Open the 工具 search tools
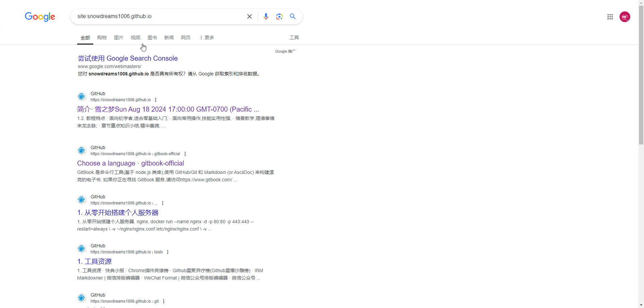Image resolution: width=644 pixels, height=308 pixels. (294, 38)
